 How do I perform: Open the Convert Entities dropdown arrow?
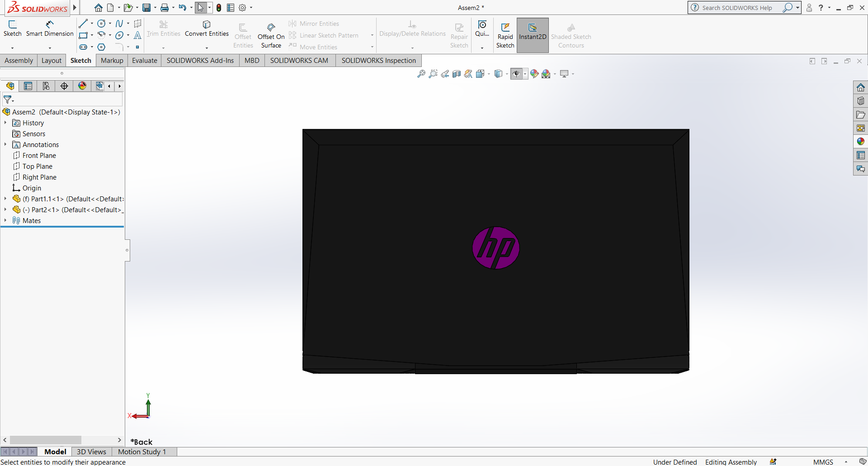tap(207, 48)
